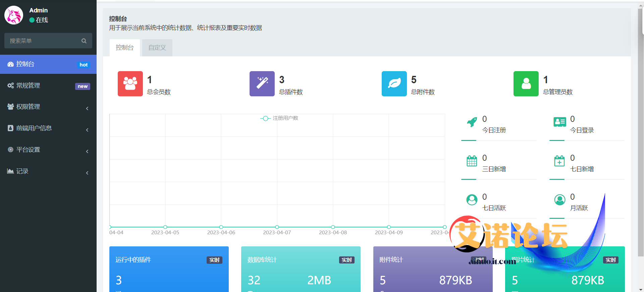Click the 总插件数 label text

[x=291, y=92]
